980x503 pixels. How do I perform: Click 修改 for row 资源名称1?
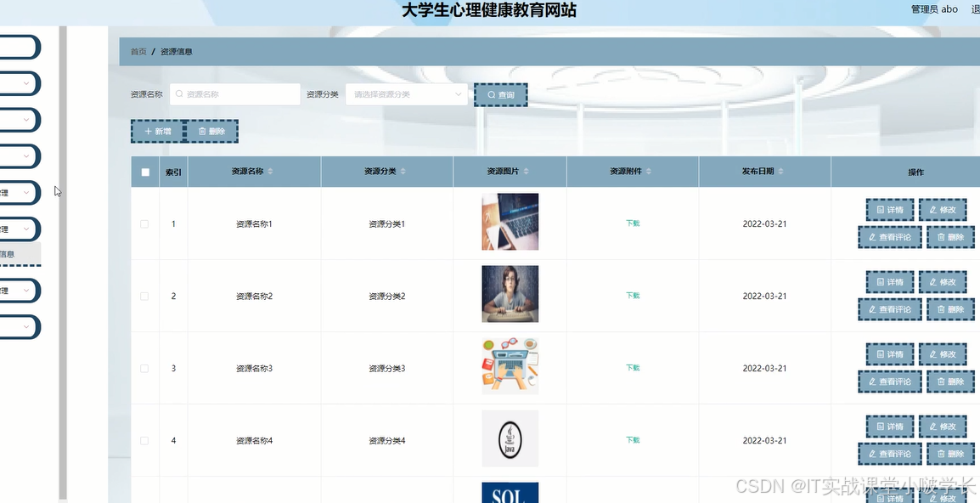(x=943, y=210)
